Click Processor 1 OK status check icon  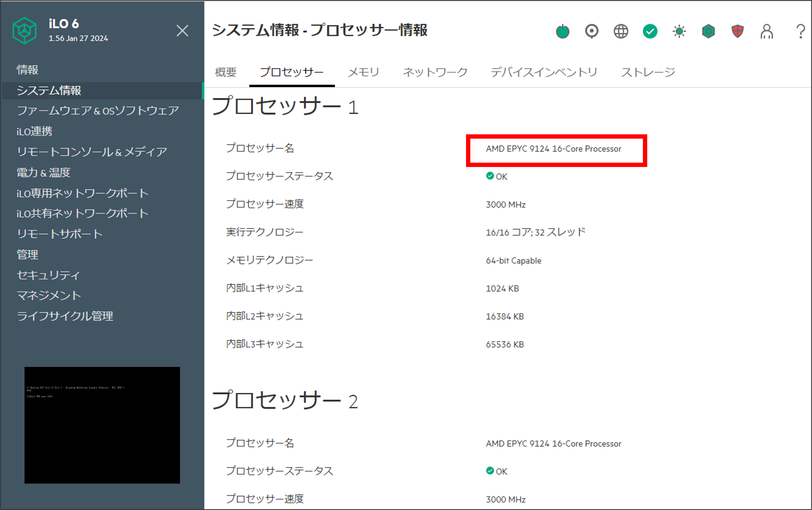490,176
